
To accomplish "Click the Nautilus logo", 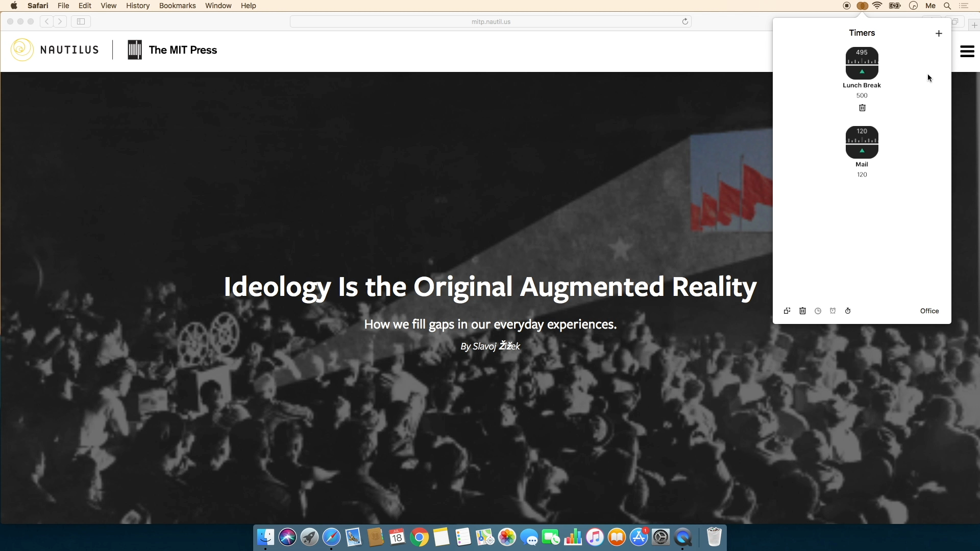I will click(x=55, y=49).
